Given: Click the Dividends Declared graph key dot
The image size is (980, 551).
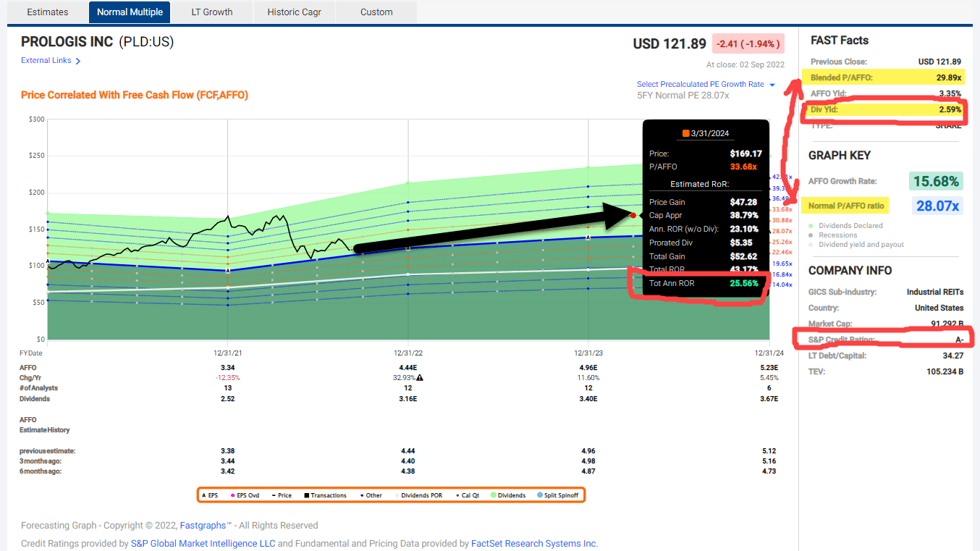Looking at the screenshot, I should (812, 226).
